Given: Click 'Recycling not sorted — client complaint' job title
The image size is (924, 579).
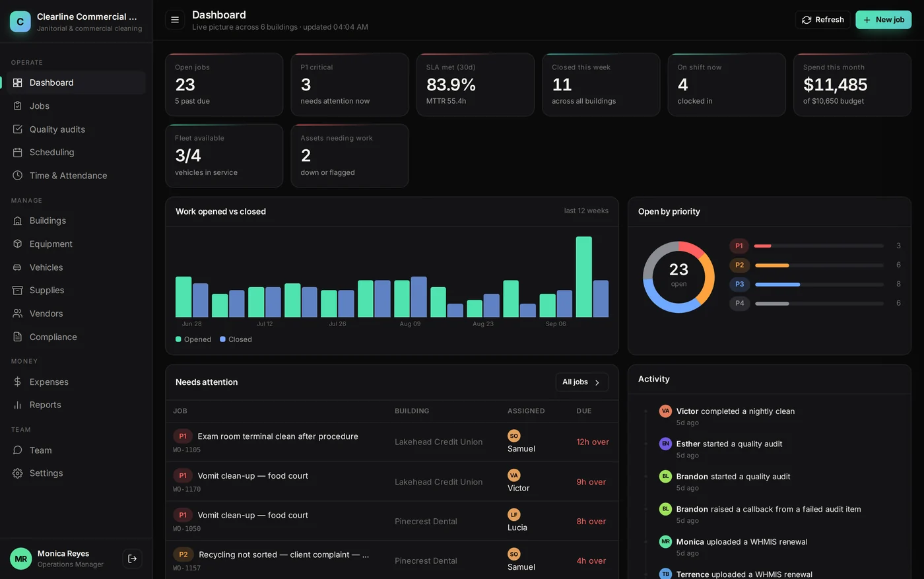Looking at the screenshot, I should 284,555.
